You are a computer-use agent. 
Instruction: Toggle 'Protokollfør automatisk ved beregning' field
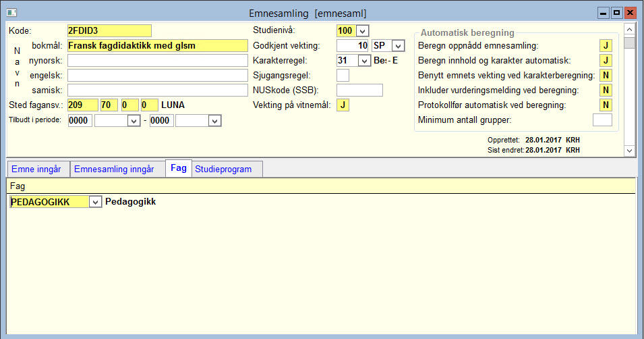tap(606, 105)
